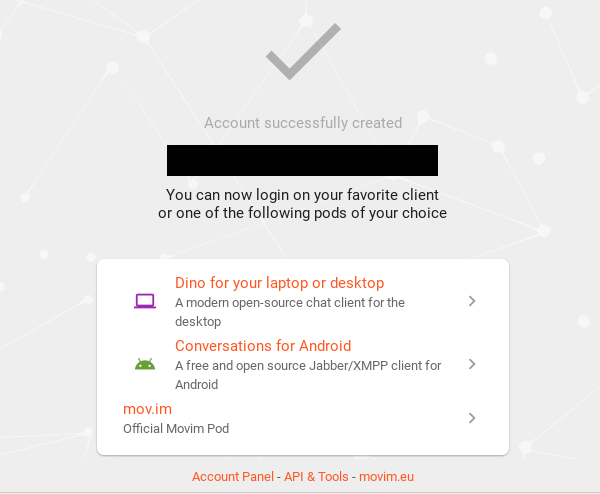Open the Conversations for Android chevron arrow
Image resolution: width=600 pixels, height=494 pixels.
pos(472,364)
